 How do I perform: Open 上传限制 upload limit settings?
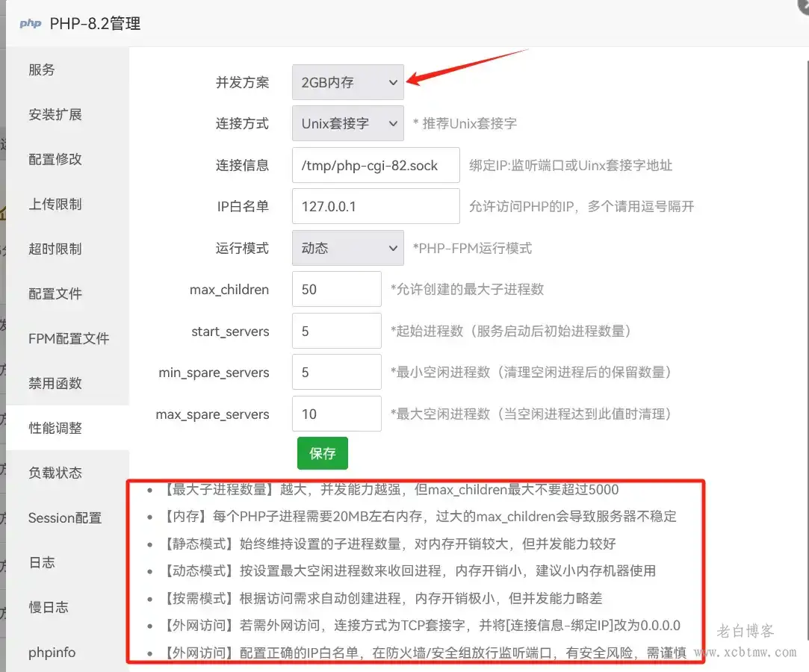[55, 204]
